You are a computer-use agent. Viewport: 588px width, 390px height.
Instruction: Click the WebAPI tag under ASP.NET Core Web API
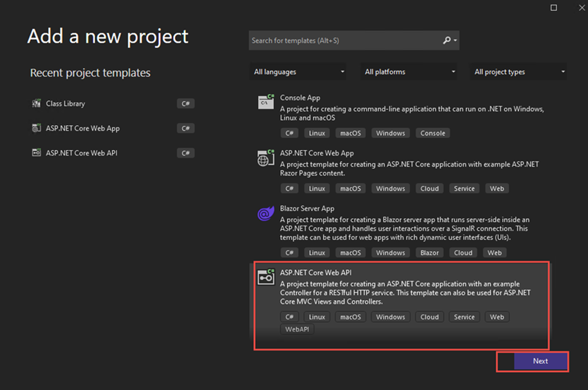[x=297, y=329]
